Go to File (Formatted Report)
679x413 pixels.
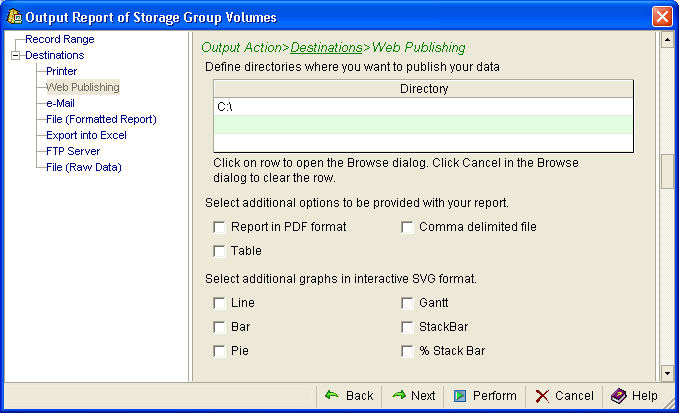pyautogui.click(x=101, y=119)
